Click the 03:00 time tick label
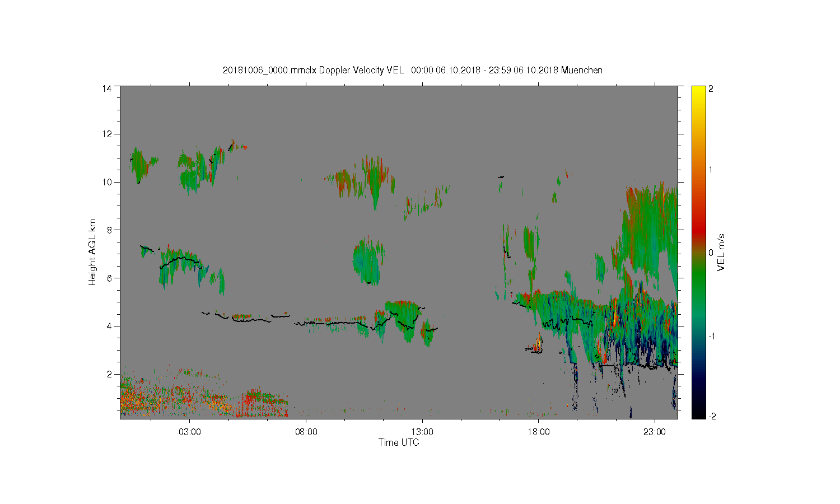The height and width of the screenshot is (504, 840). click(x=190, y=432)
